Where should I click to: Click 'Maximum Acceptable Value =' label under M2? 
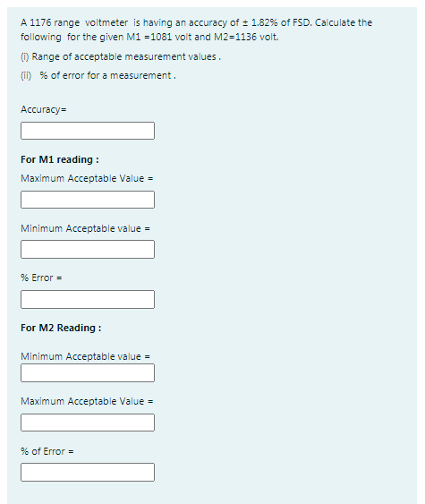(x=87, y=401)
